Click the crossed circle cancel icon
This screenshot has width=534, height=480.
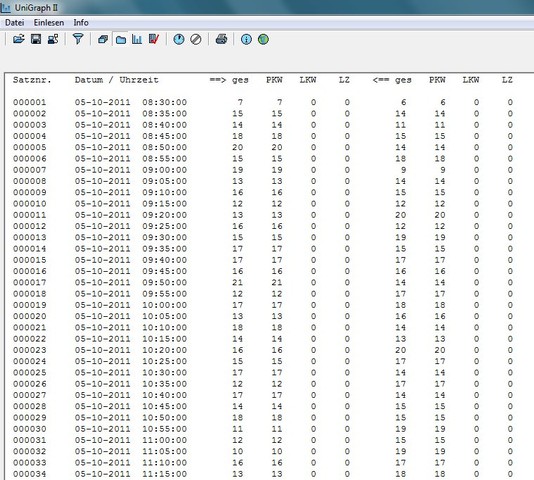pyautogui.click(x=196, y=40)
